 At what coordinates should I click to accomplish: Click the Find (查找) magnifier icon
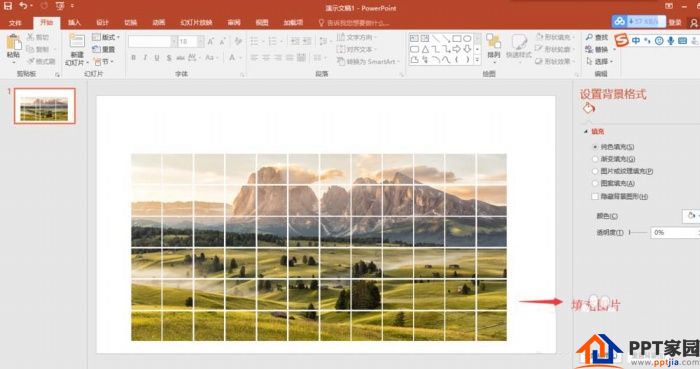589,37
